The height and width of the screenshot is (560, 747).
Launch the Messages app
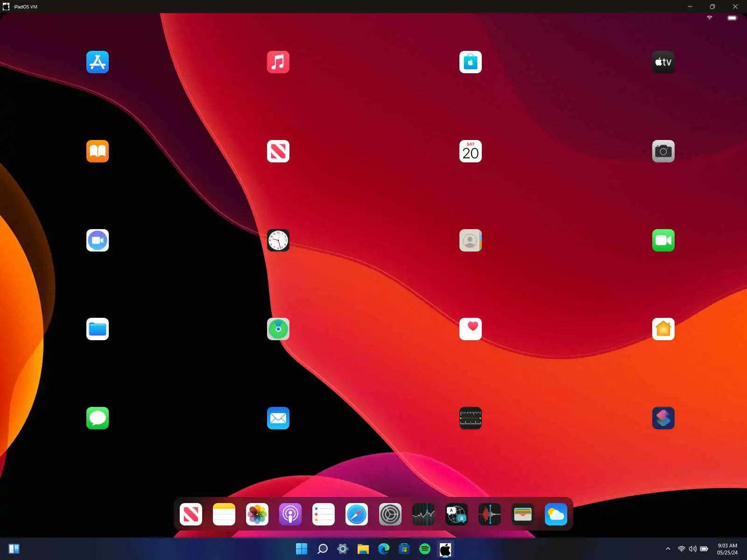98,418
